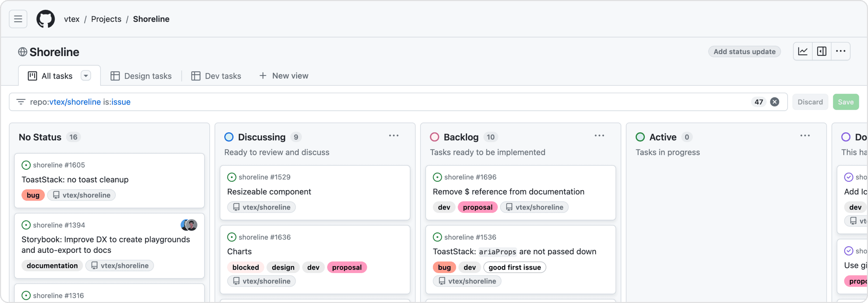868x303 pixels.
Task: Click the No Status column header
Action: 40,137
